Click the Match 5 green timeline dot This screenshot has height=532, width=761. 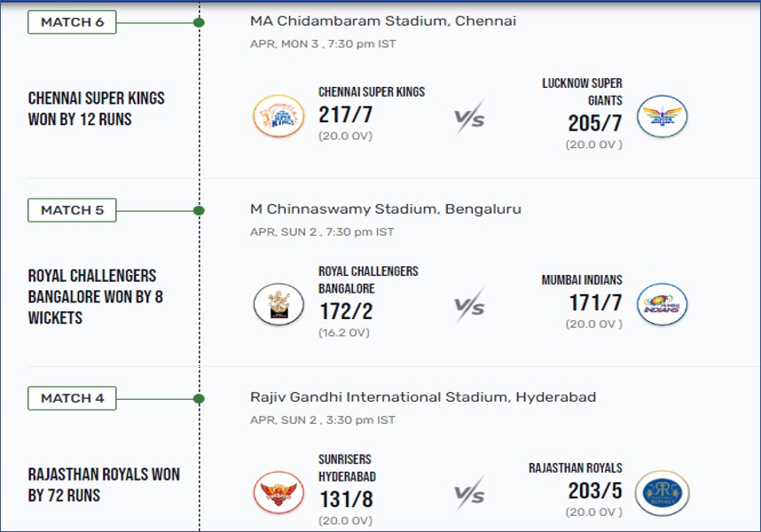(199, 210)
